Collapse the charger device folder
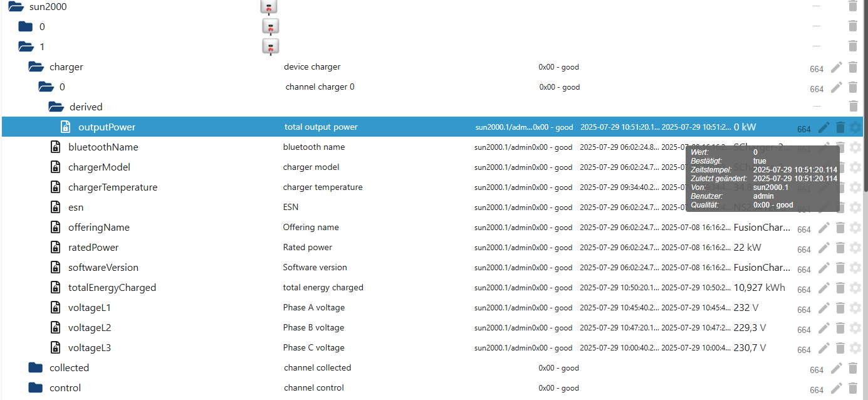868x400 pixels. [x=36, y=67]
